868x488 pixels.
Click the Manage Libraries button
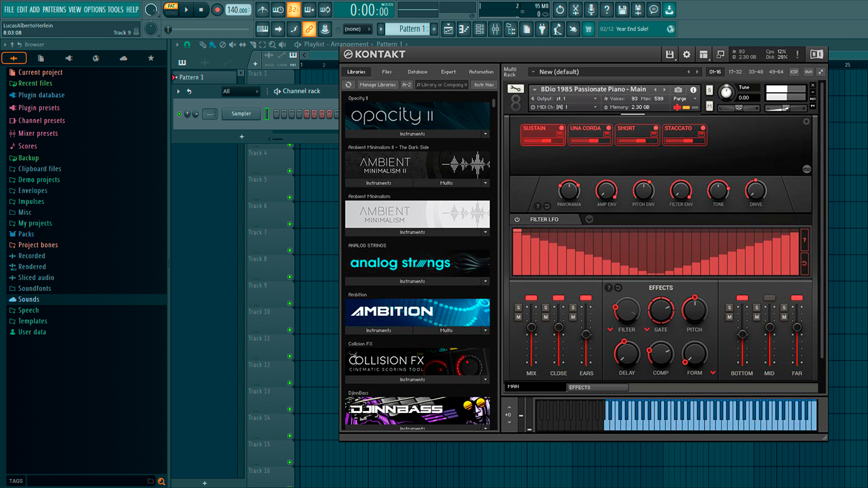coord(377,85)
